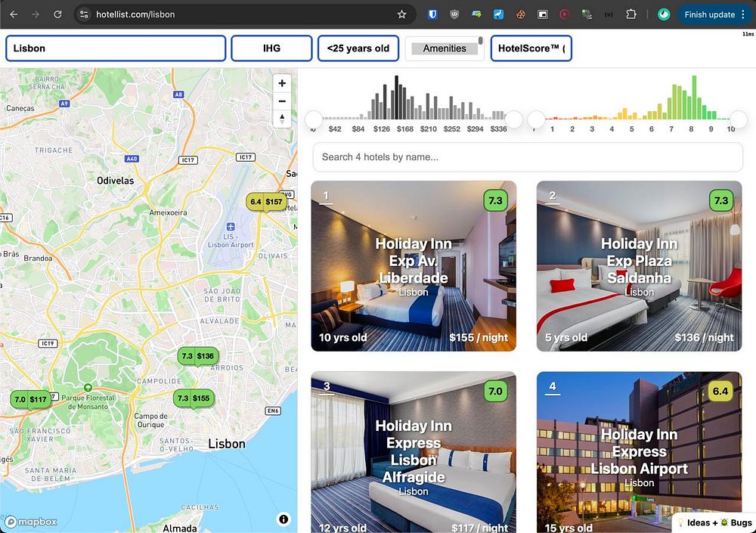Reload the hotellist page
Screen dimensions: 756x533
[x=57, y=14]
